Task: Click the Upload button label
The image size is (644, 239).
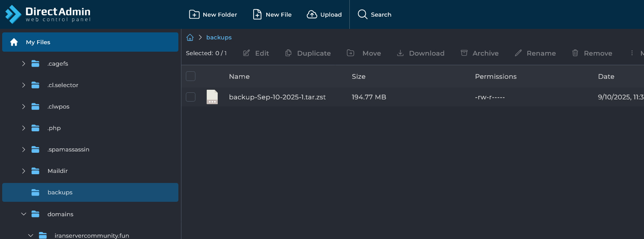Action: pos(331,14)
